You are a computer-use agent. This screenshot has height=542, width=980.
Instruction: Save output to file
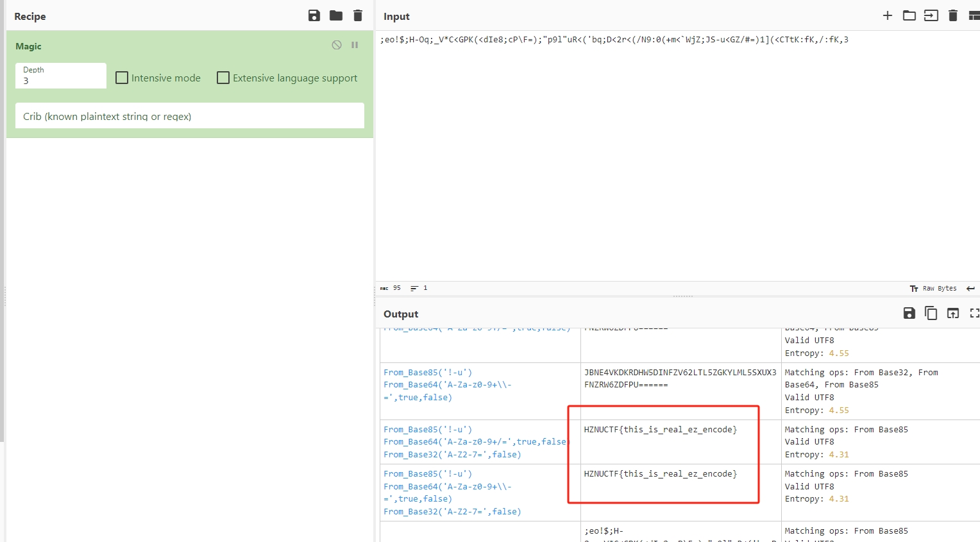(x=909, y=314)
